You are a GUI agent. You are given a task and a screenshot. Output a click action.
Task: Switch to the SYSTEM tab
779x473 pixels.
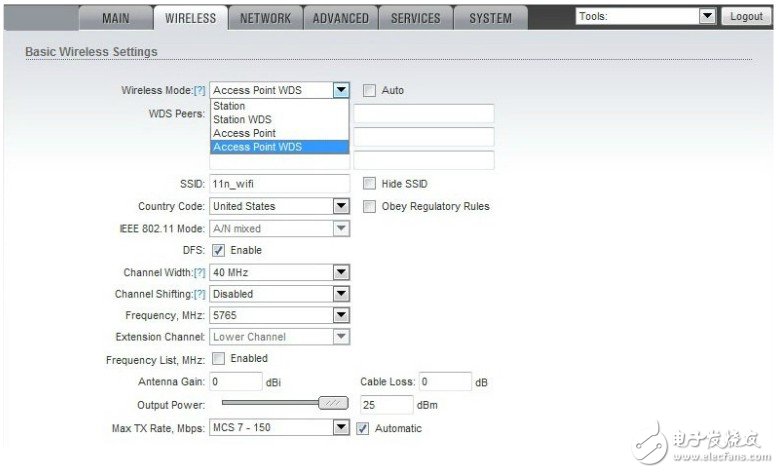pyautogui.click(x=490, y=18)
